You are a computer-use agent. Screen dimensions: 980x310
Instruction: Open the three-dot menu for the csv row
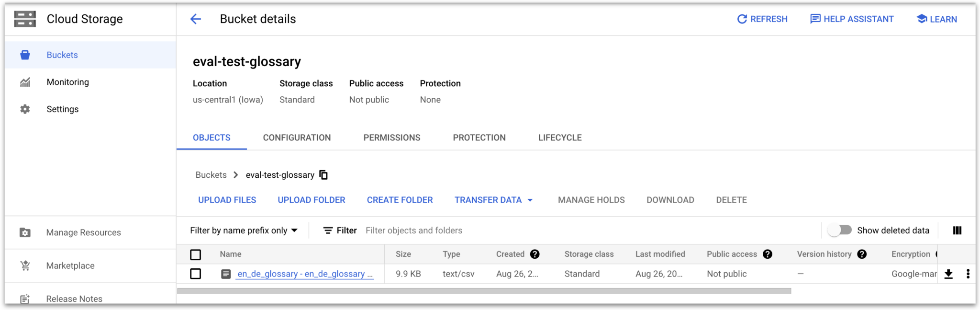968,274
